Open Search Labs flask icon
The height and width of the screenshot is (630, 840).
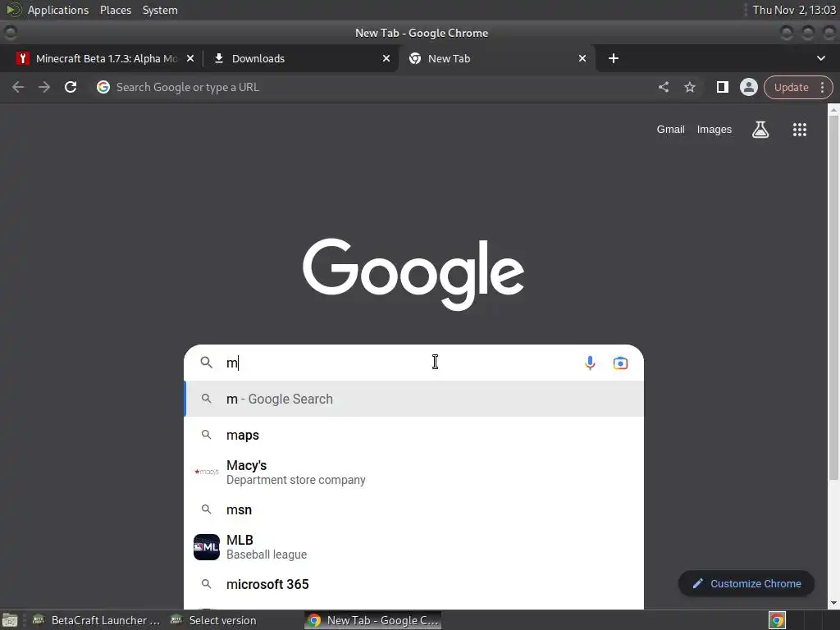pos(760,130)
